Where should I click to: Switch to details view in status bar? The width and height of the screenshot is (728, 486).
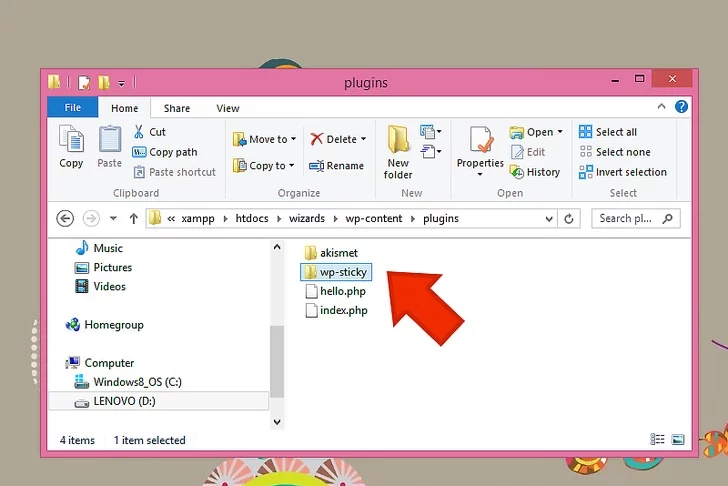(x=658, y=439)
